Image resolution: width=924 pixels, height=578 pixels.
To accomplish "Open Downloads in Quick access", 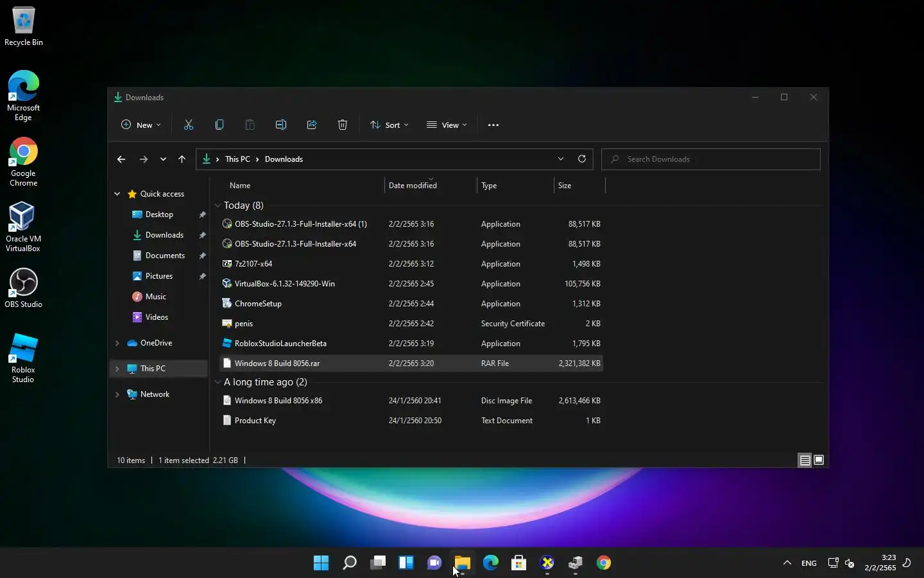I will click(x=164, y=235).
